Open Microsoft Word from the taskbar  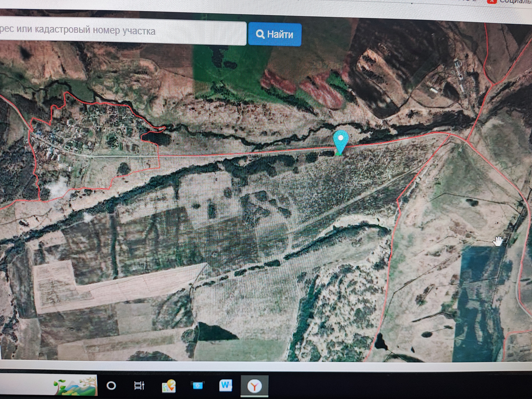(x=225, y=385)
